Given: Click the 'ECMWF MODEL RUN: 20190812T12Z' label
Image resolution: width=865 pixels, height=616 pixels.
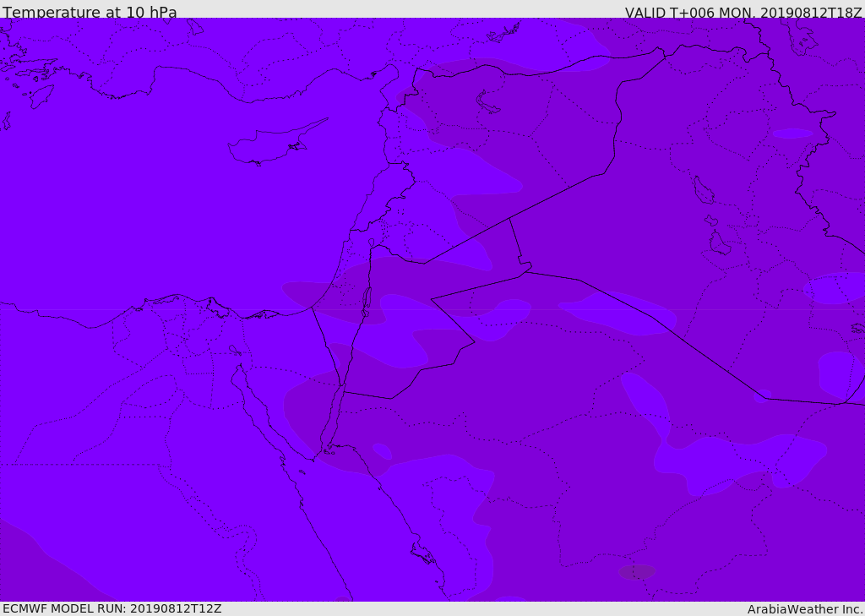Looking at the screenshot, I should tap(112, 608).
